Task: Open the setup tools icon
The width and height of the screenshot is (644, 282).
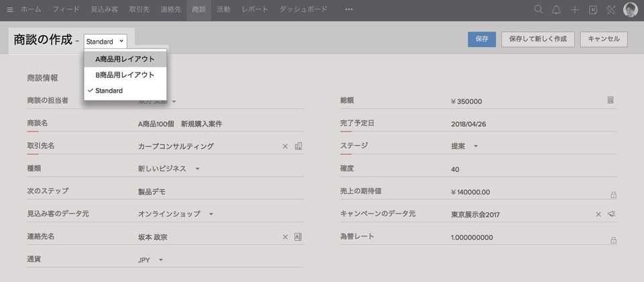Action: 610,9
